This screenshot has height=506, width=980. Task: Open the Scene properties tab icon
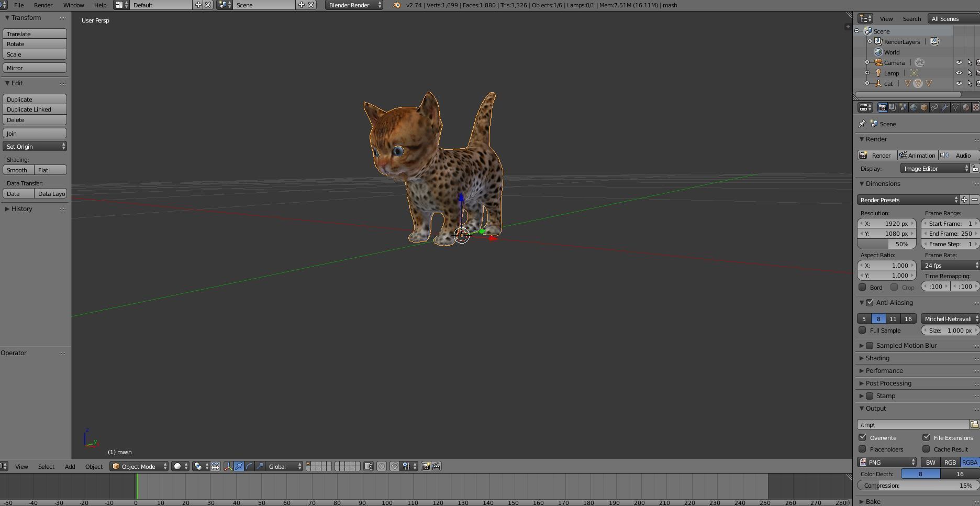pyautogui.click(x=903, y=107)
